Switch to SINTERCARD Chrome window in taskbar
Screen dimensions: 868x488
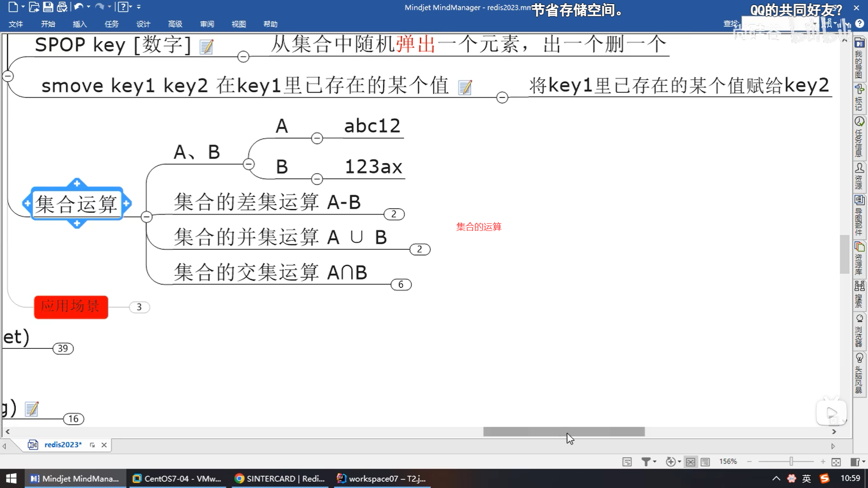280,479
